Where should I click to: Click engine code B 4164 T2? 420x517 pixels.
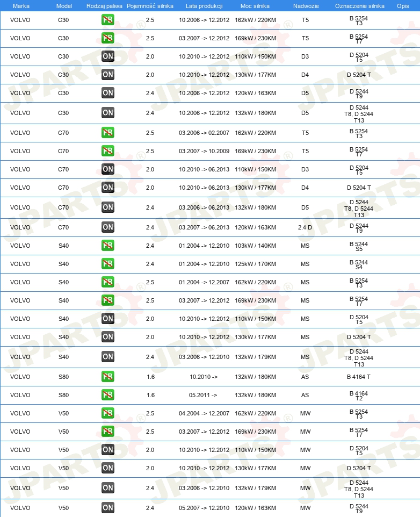[359, 396]
